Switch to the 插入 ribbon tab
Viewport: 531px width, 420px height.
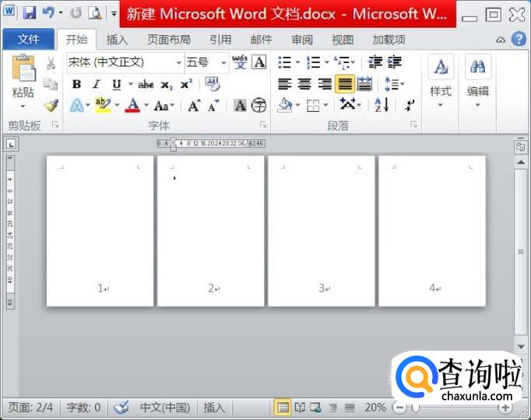[117, 40]
